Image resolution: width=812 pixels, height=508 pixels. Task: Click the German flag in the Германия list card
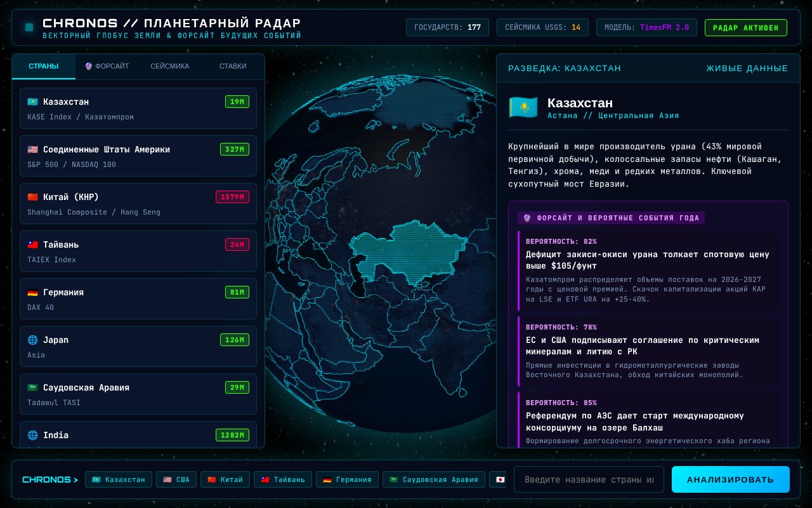[x=33, y=292]
